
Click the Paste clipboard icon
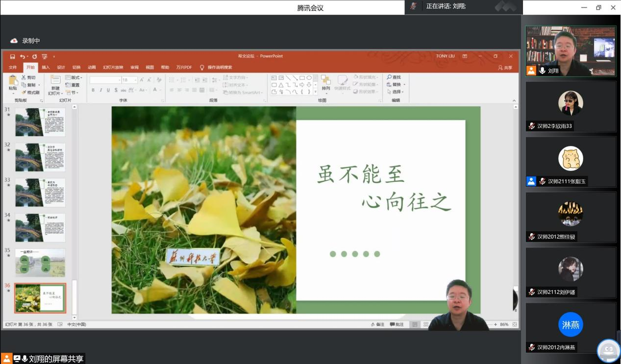[x=13, y=80]
